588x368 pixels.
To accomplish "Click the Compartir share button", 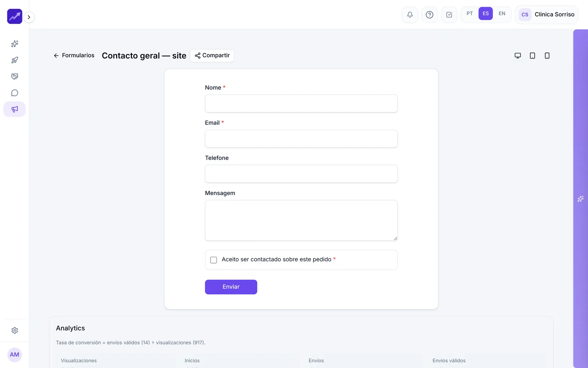I will pyautogui.click(x=212, y=56).
